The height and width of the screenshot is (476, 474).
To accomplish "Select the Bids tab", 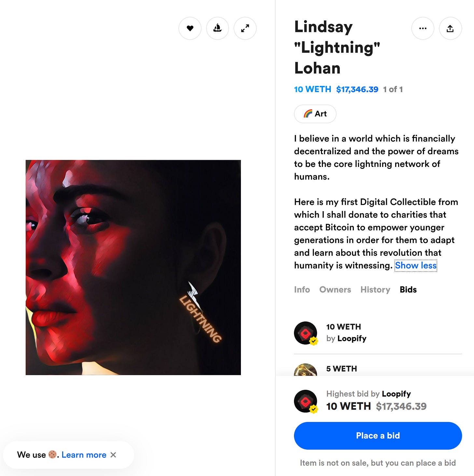I will pyautogui.click(x=408, y=290).
